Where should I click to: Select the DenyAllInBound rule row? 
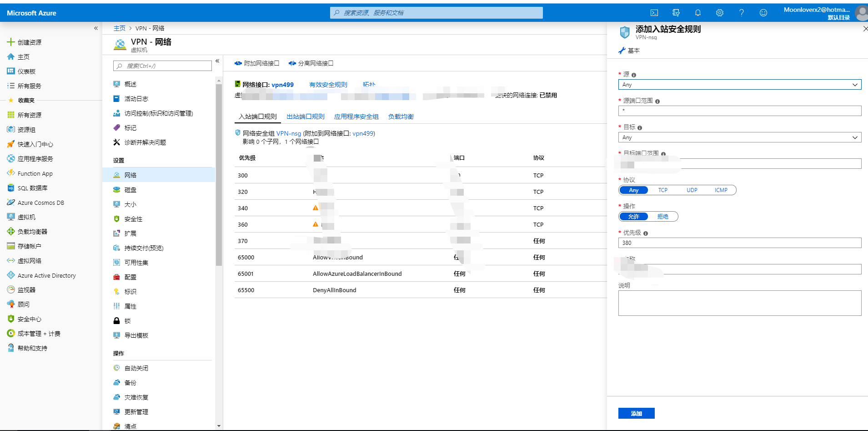(421, 290)
